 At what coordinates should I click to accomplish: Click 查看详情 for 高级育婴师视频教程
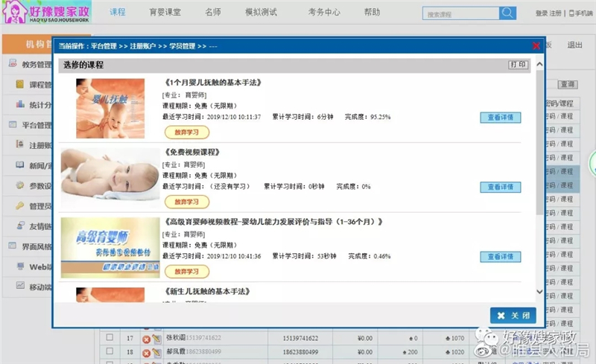click(x=500, y=257)
